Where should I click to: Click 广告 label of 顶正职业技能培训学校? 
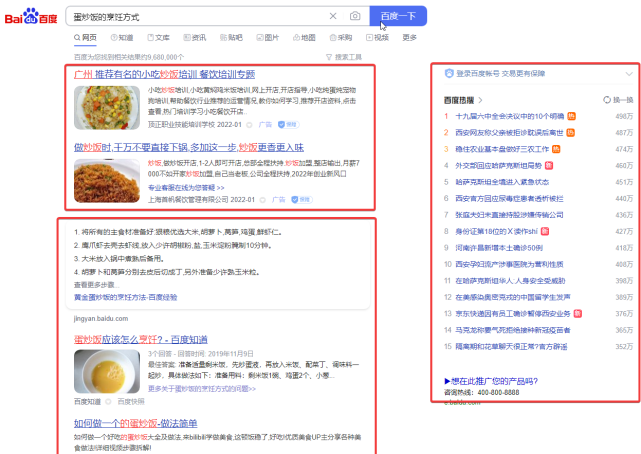265,125
